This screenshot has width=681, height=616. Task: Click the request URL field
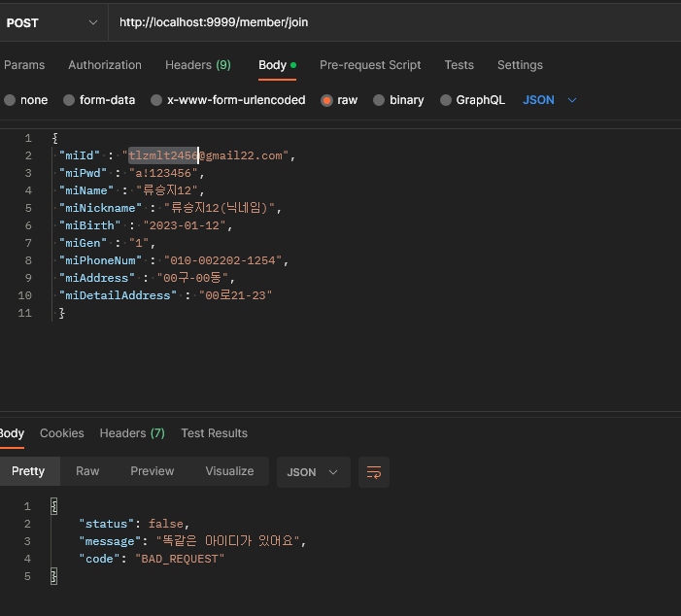(x=394, y=22)
